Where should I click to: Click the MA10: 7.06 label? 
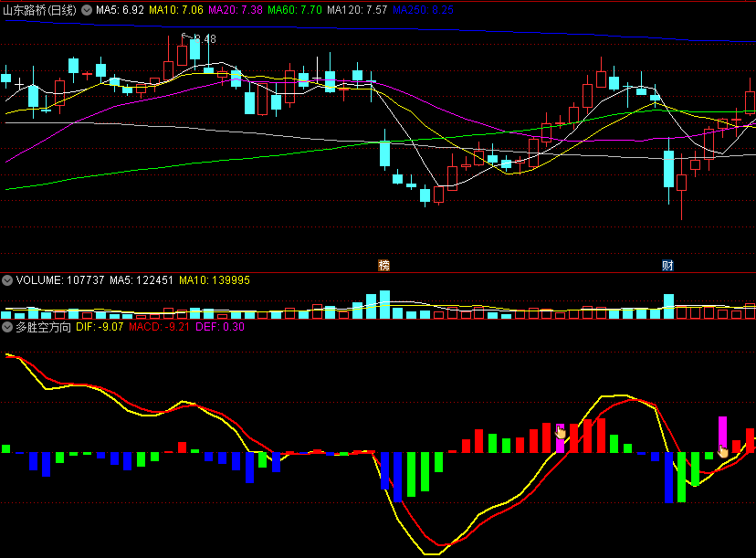click(x=176, y=10)
